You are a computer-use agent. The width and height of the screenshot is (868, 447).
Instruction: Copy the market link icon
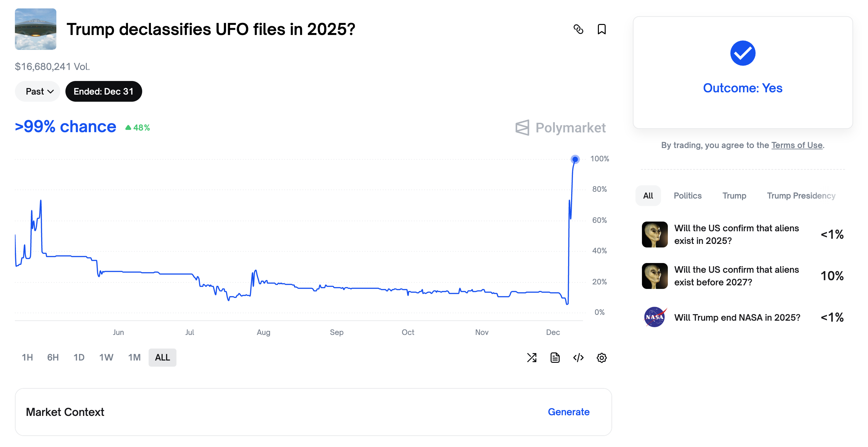pyautogui.click(x=578, y=29)
